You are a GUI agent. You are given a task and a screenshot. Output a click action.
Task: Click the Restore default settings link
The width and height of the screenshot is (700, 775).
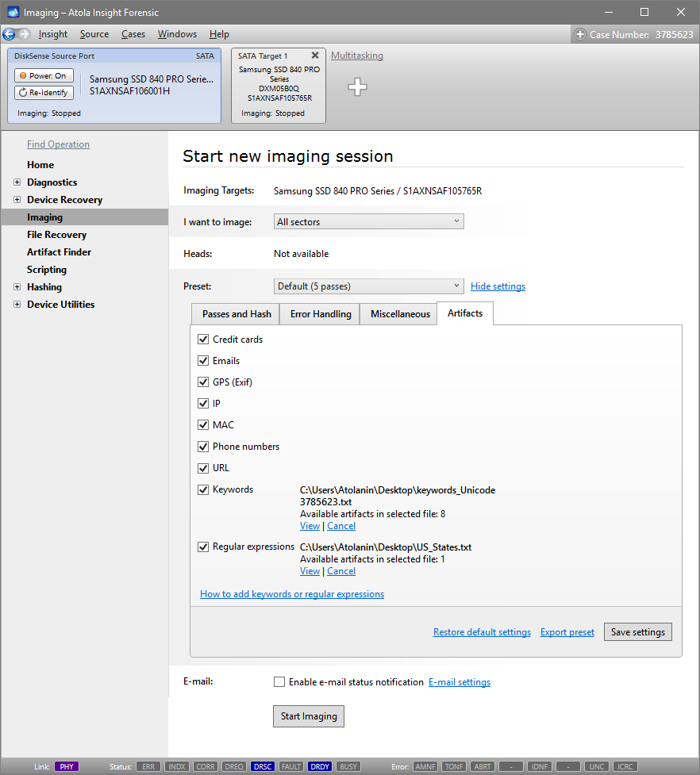point(482,632)
